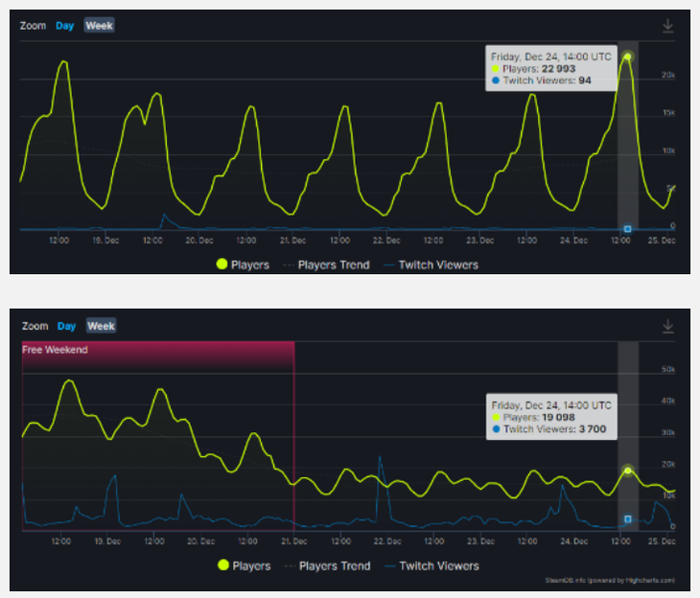
Task: Select Day zoom on bottom chart
Action: click(66, 326)
